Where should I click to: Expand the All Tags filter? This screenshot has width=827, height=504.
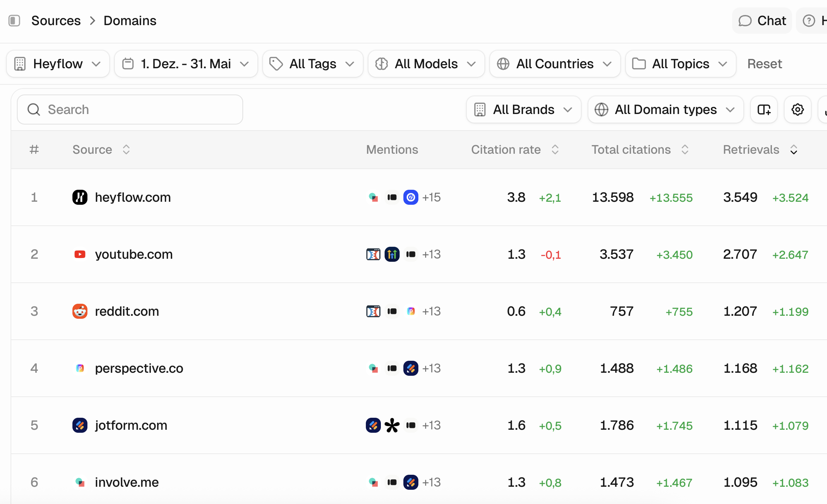tap(313, 64)
